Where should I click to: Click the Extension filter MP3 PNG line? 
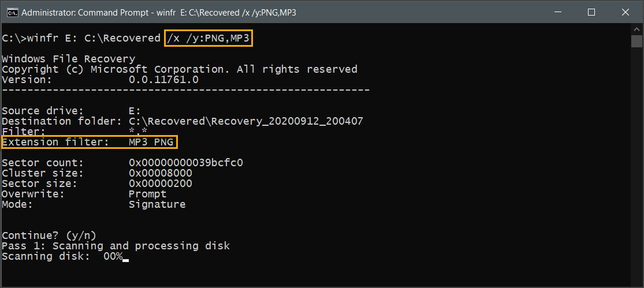[90, 143]
